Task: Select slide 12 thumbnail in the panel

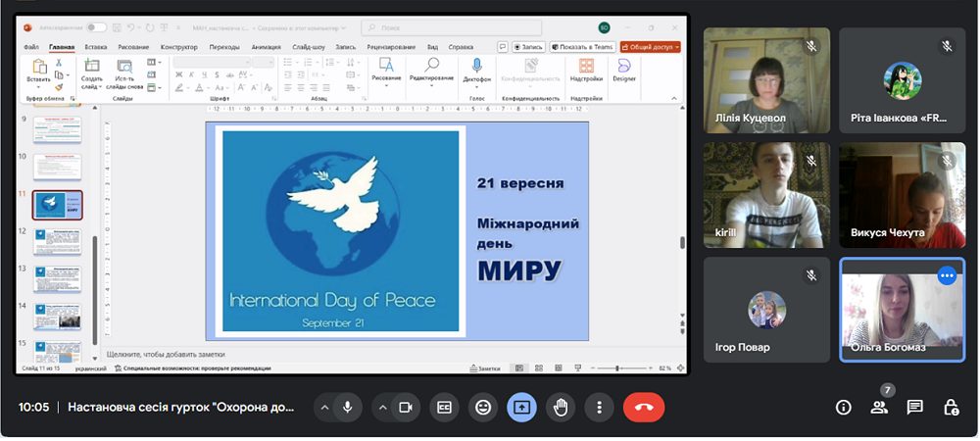Action: point(58,243)
